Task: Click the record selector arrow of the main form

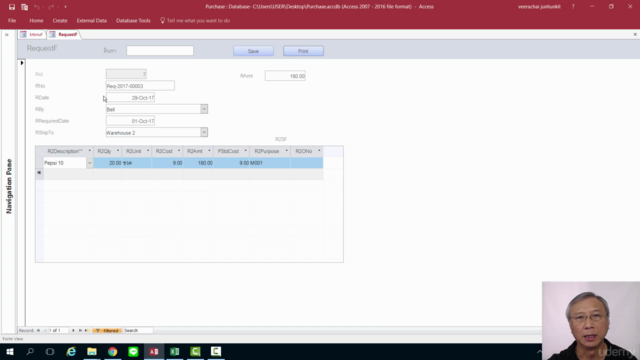Action: (x=22, y=63)
